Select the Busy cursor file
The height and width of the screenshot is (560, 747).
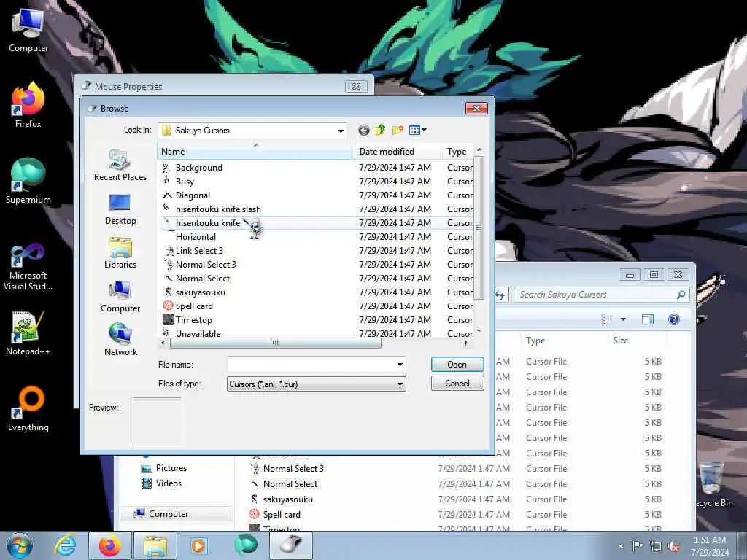click(317, 182)
